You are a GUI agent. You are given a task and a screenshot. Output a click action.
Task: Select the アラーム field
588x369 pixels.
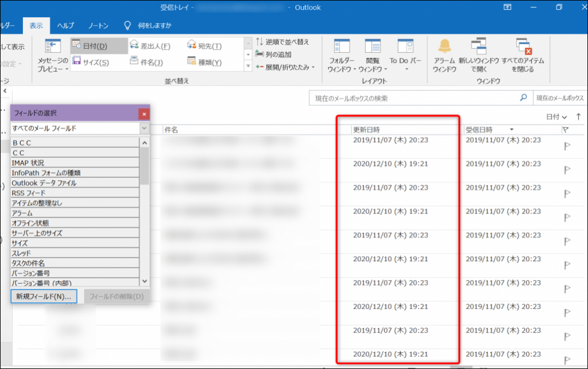(75, 213)
